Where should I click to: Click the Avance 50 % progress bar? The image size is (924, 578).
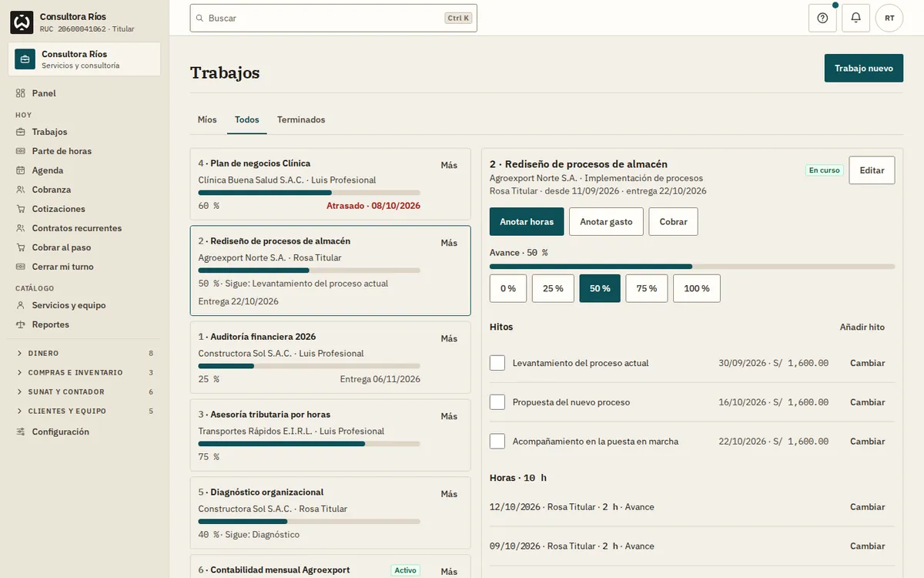692,267
